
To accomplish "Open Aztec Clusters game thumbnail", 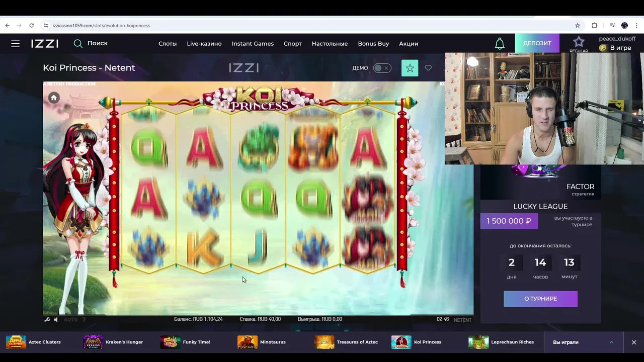I will point(16,342).
